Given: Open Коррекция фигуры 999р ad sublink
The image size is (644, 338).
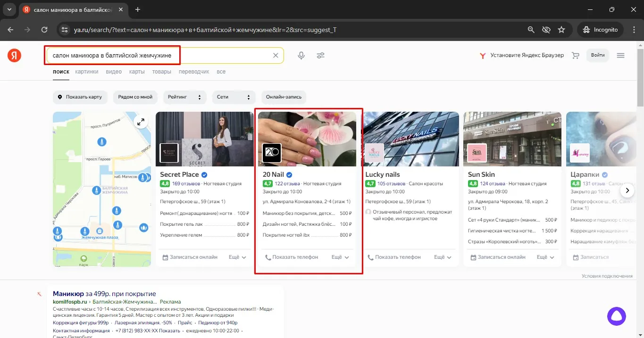Looking at the screenshot, I should [81, 323].
